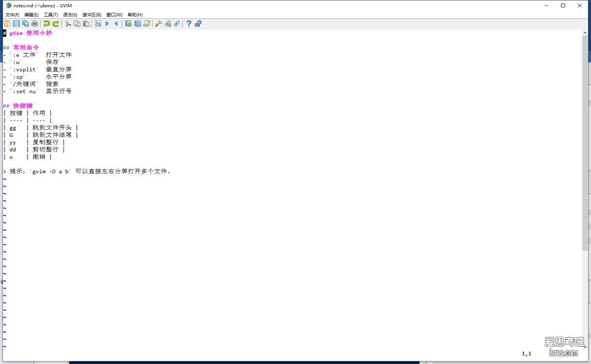Open the 语法(S) menu
The height and width of the screenshot is (364, 591).
70,15
